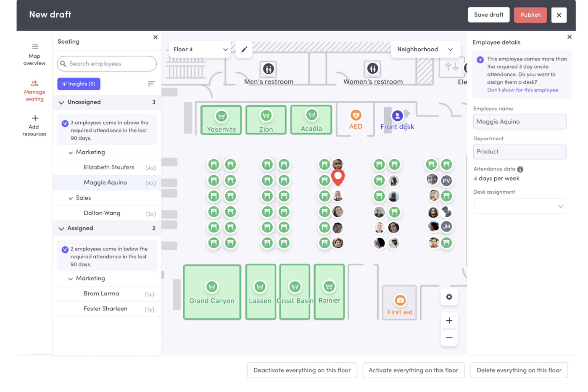
Task: Open Map overview in sidebar
Action: coord(34,55)
